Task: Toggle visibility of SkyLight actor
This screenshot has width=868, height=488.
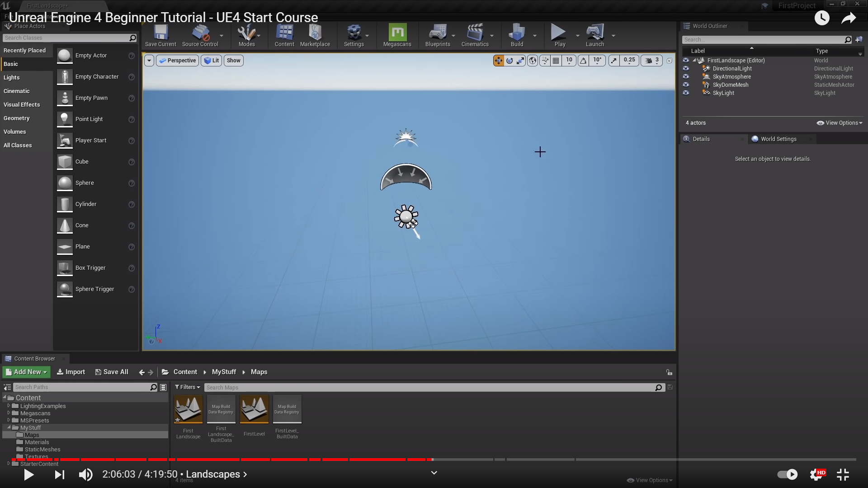Action: pyautogui.click(x=686, y=93)
